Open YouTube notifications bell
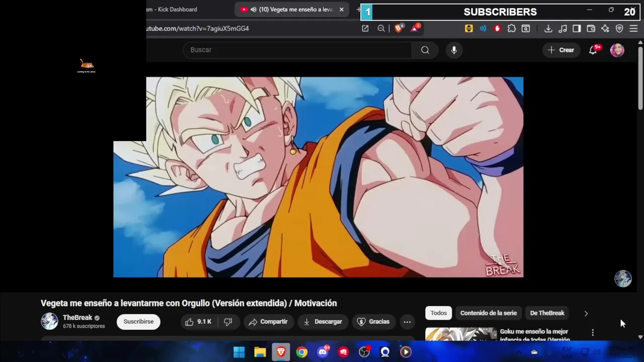Viewport: 644px width, 362px height. pos(593,50)
